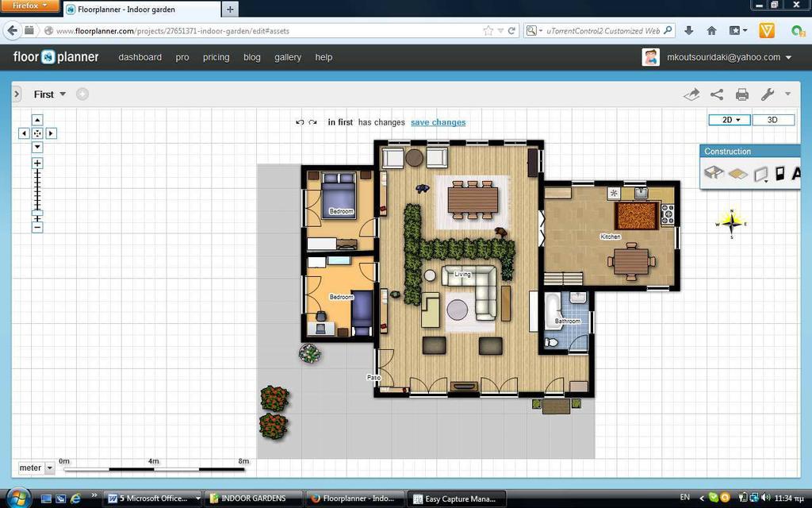The height and width of the screenshot is (508, 812).
Task: Open Firefox bookmarks menu dropdown
Action: (738, 31)
